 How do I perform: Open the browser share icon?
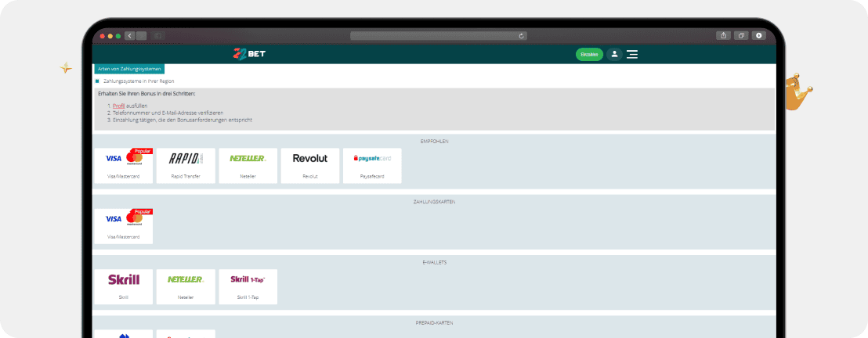[x=723, y=35]
